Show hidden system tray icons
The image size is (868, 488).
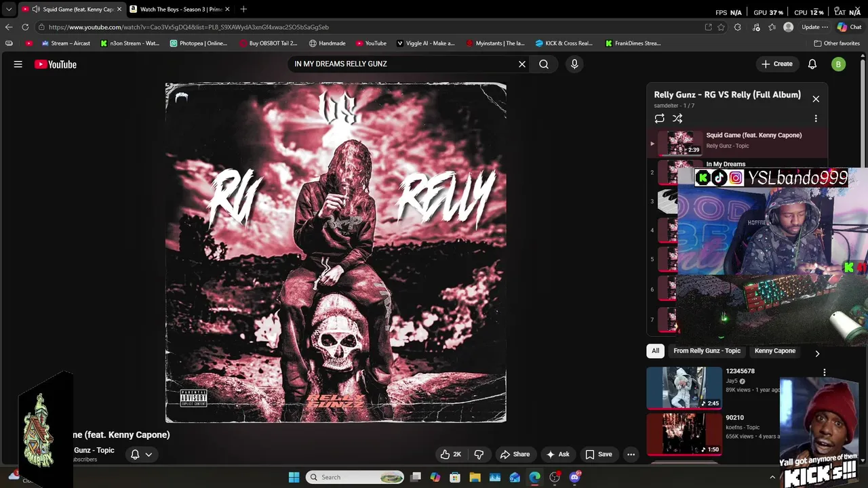pos(772,477)
